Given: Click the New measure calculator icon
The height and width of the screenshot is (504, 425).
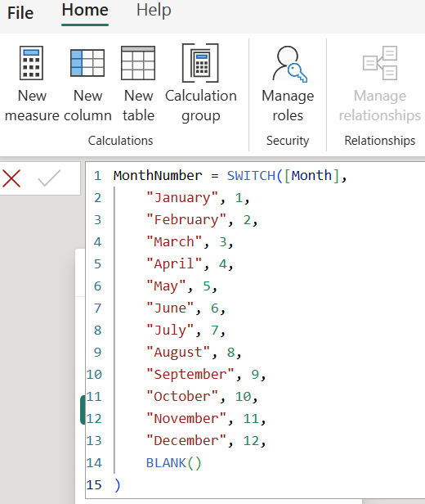Looking at the screenshot, I should pyautogui.click(x=31, y=63).
